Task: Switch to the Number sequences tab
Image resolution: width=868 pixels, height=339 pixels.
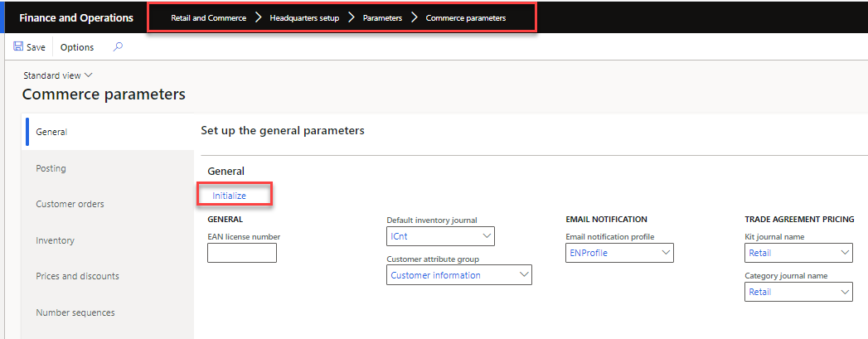Action: click(x=108, y=312)
